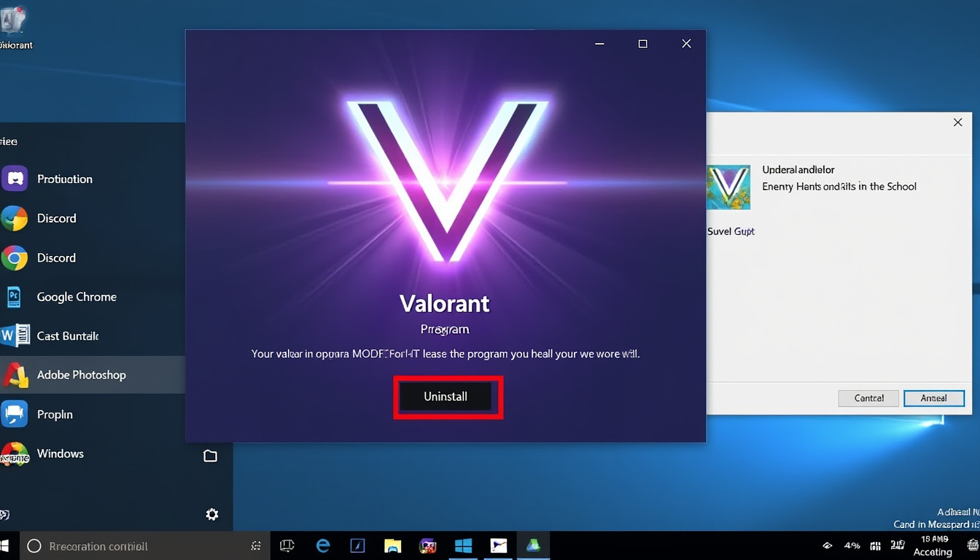Click the Chrome-style icon beside lower Discord
The image size is (980, 560).
[15, 257]
